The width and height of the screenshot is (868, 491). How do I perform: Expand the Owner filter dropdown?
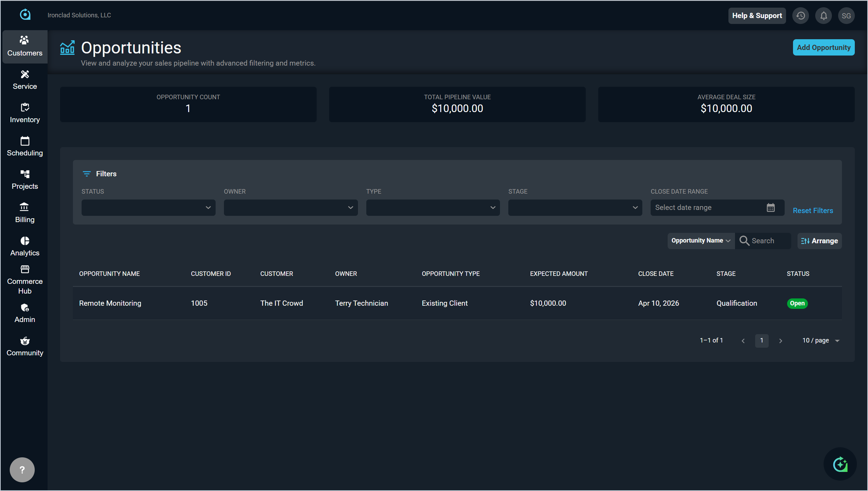click(x=291, y=208)
